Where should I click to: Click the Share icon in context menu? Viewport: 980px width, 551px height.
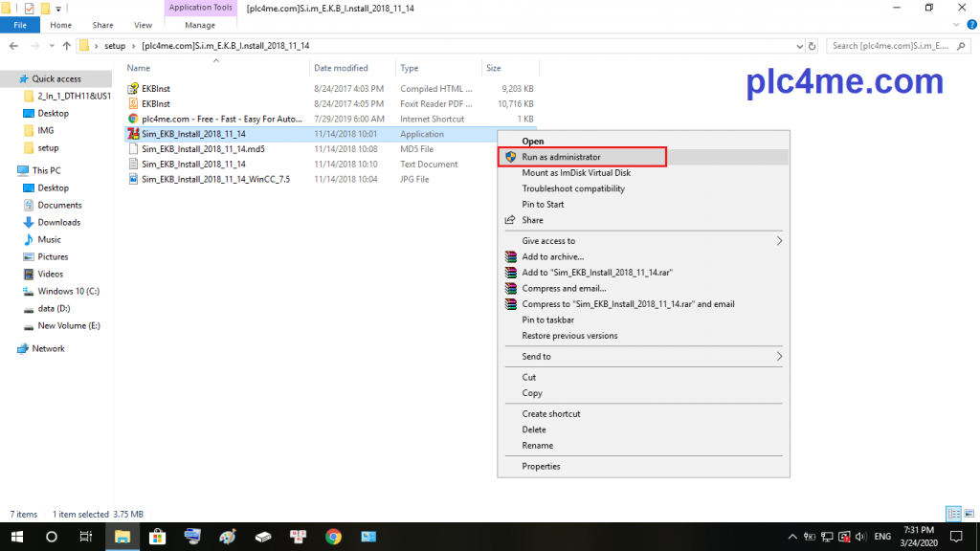point(510,220)
